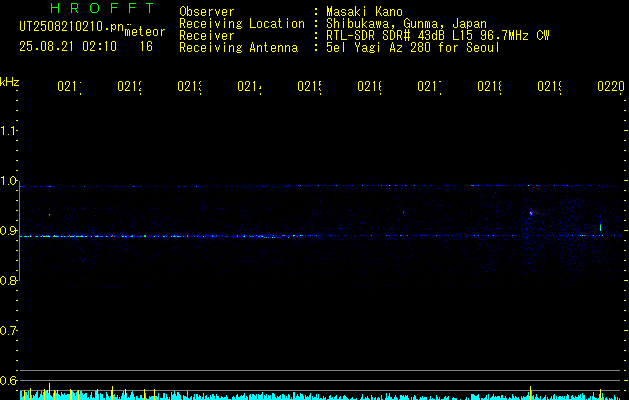Click the 0.6 kHz frequency label
This screenshot has height=400, width=629.
(x=8, y=380)
